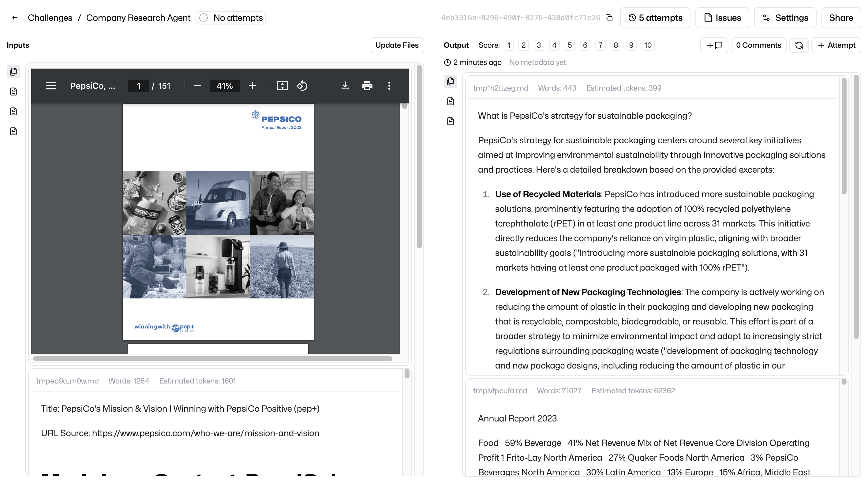Select the third document icon in Inputs sidebar
The image size is (868, 483).
click(x=13, y=131)
